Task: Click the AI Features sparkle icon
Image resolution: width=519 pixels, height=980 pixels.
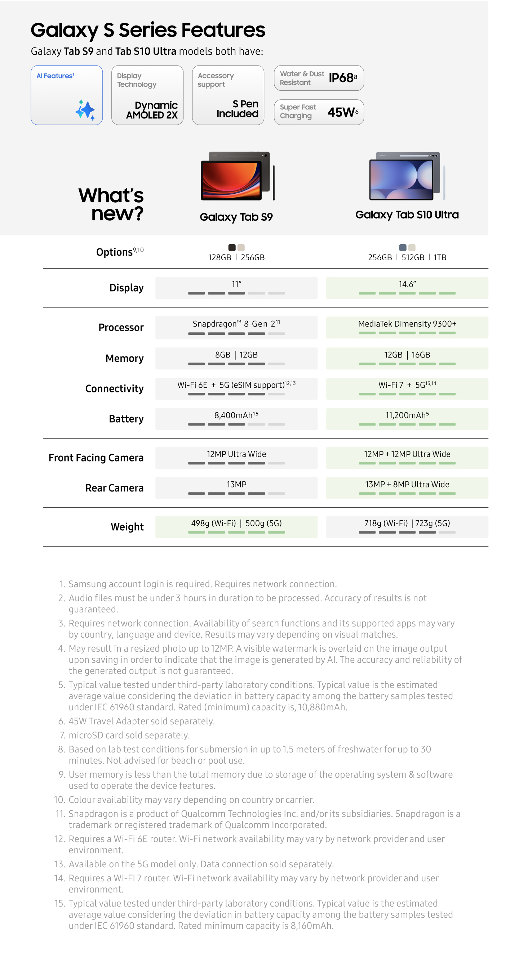Action: (x=85, y=109)
